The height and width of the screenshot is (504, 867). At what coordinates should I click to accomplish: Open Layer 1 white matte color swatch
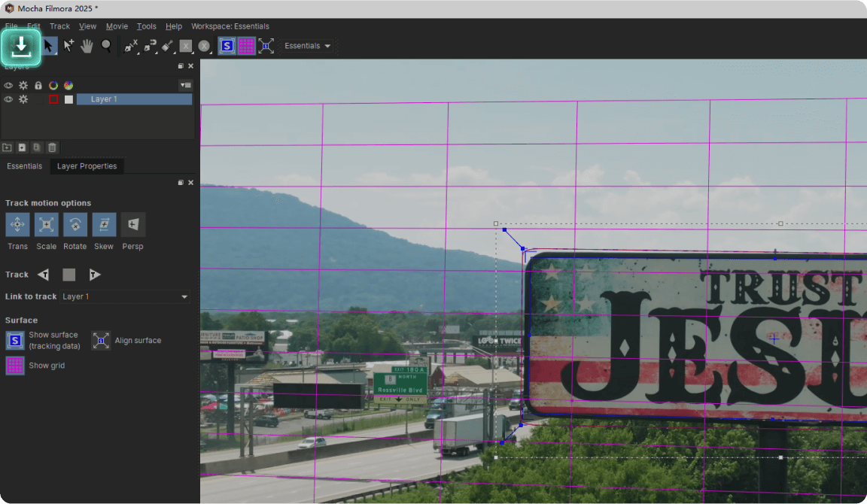coord(68,99)
